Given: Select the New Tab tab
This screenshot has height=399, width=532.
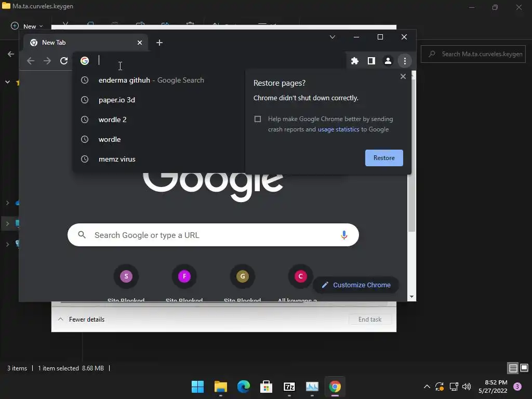Looking at the screenshot, I should click(86, 43).
